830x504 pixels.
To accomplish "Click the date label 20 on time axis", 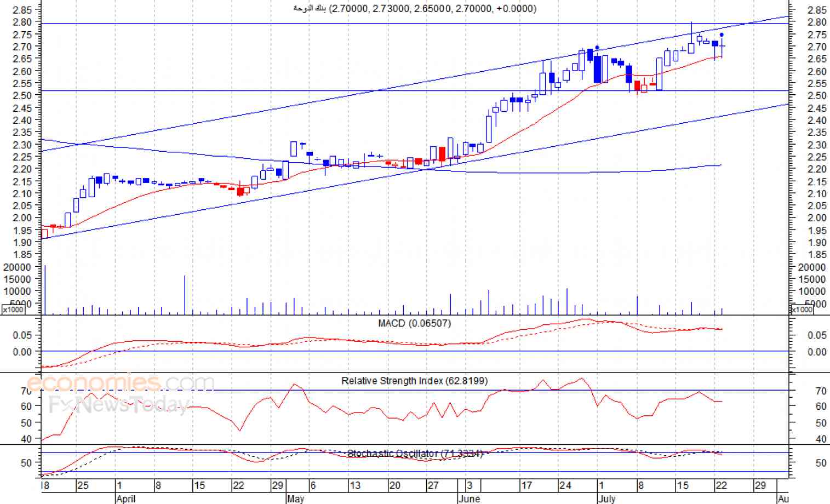I will coord(394,485).
